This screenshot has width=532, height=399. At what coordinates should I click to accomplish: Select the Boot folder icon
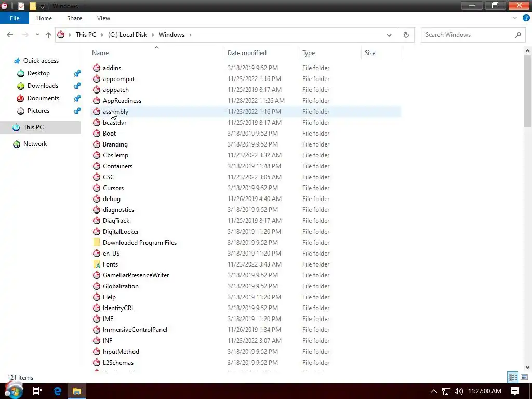pos(97,134)
